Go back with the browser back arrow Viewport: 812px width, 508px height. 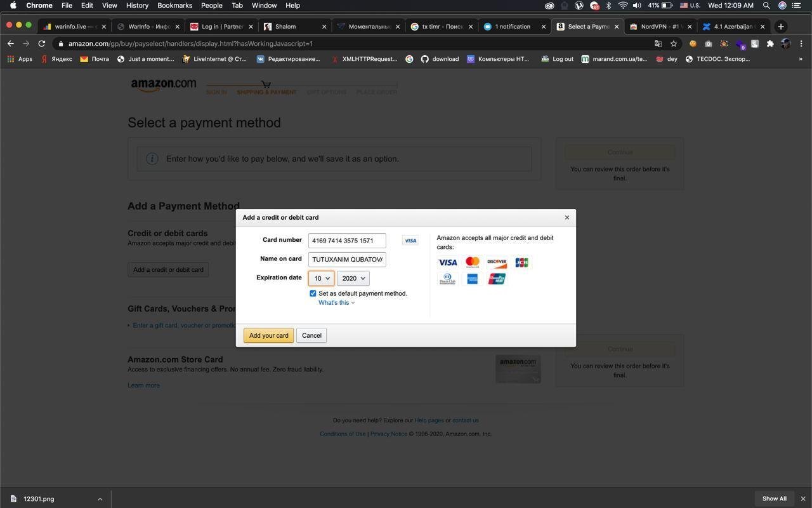point(10,44)
